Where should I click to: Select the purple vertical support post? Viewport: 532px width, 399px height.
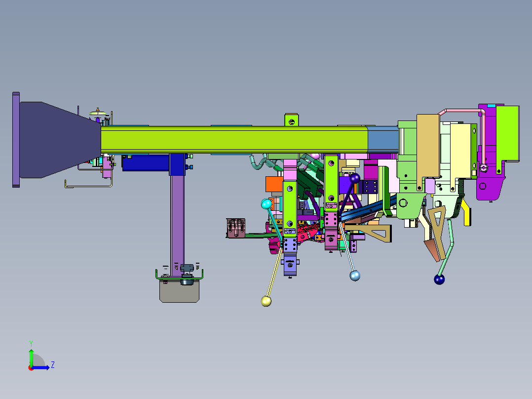(177, 226)
